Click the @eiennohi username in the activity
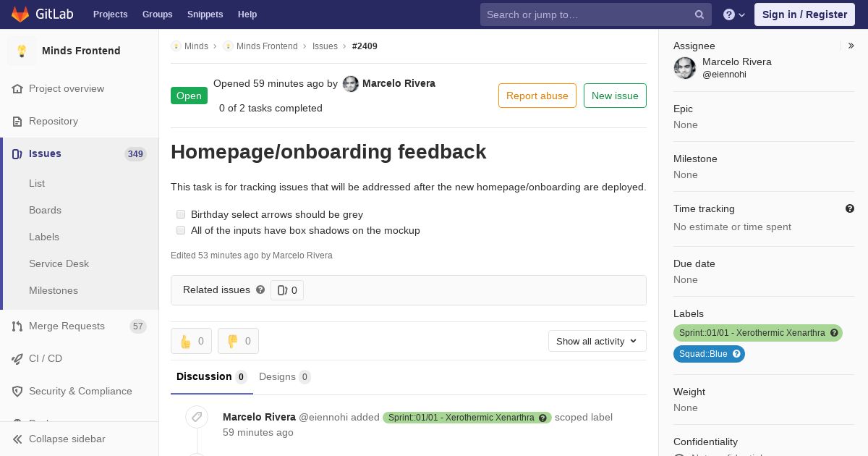The width and height of the screenshot is (868, 456). (x=323, y=417)
